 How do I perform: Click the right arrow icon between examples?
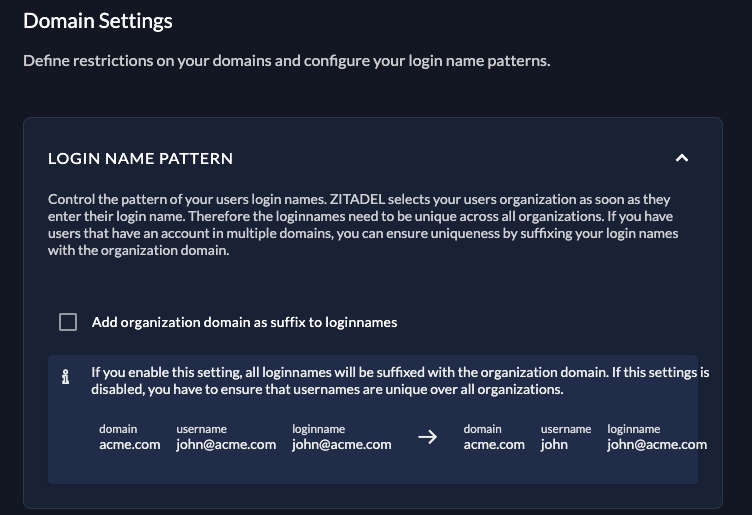(x=427, y=437)
